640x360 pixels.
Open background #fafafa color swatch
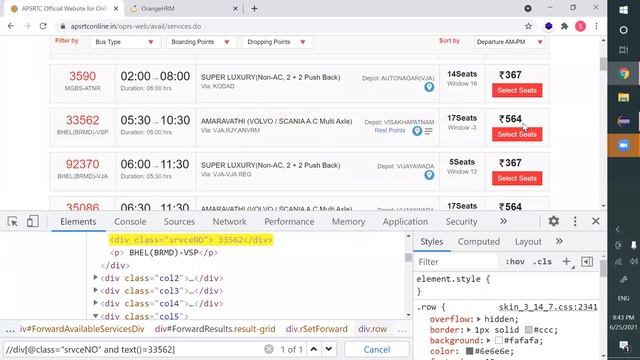499,340
